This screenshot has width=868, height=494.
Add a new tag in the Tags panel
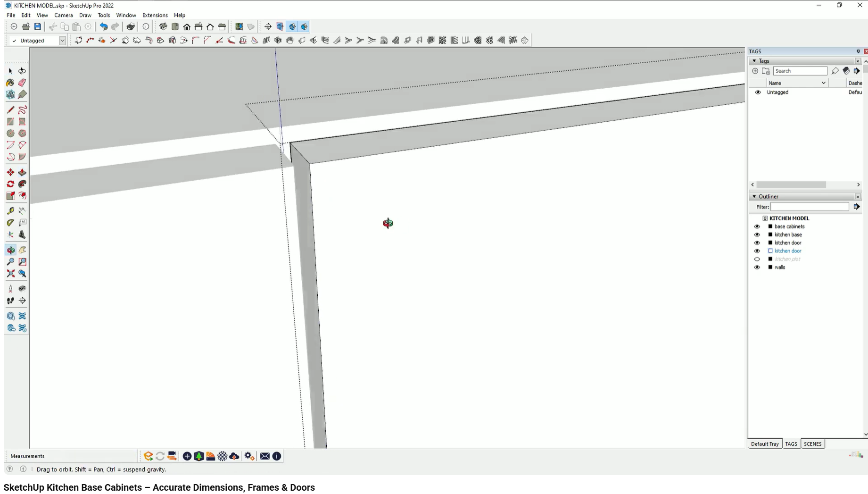click(755, 71)
